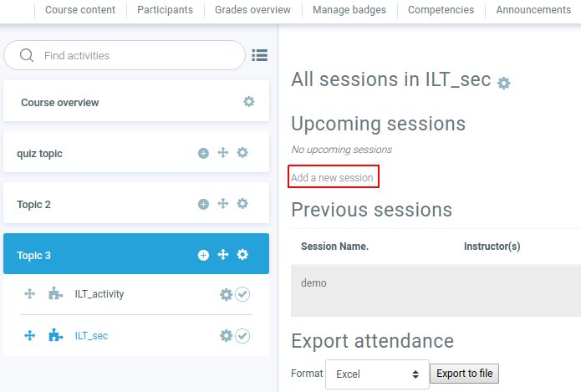Add activity to Topic 3 section
The image size is (581, 392).
203,255
